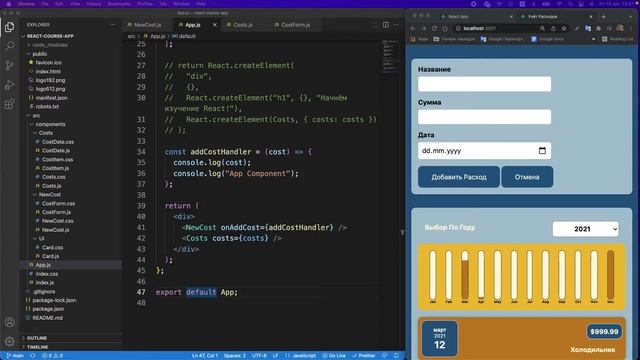Expand the TIMELINE section

point(37,347)
